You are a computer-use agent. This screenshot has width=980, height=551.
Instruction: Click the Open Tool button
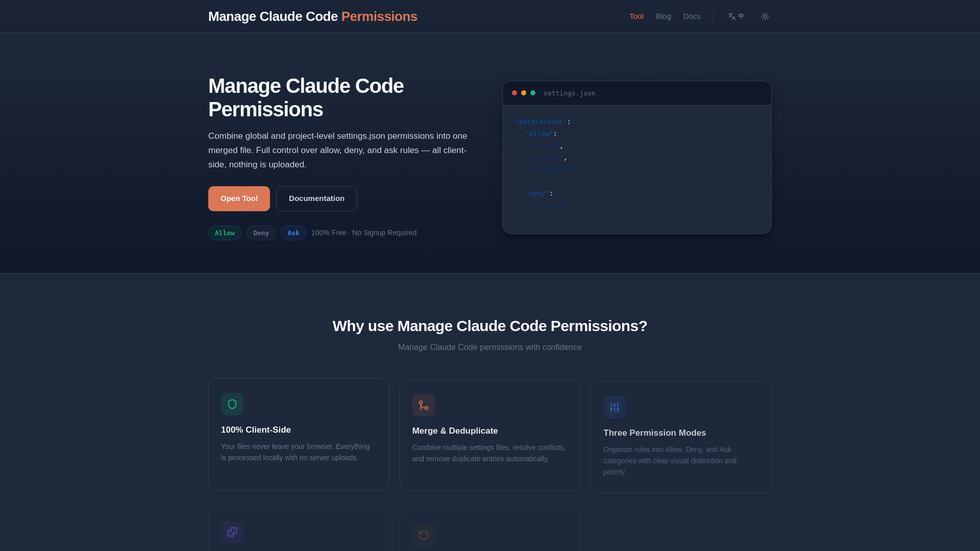(x=239, y=198)
